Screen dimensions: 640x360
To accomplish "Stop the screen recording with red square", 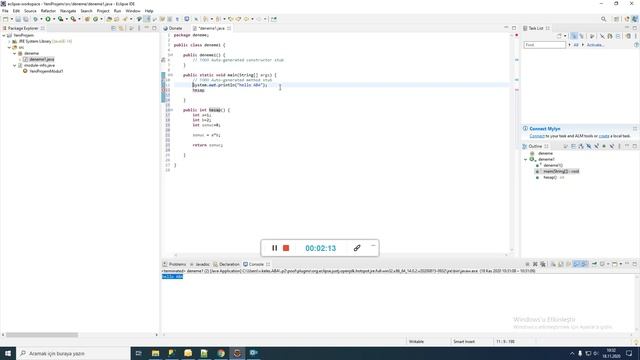I will pyautogui.click(x=286, y=248).
